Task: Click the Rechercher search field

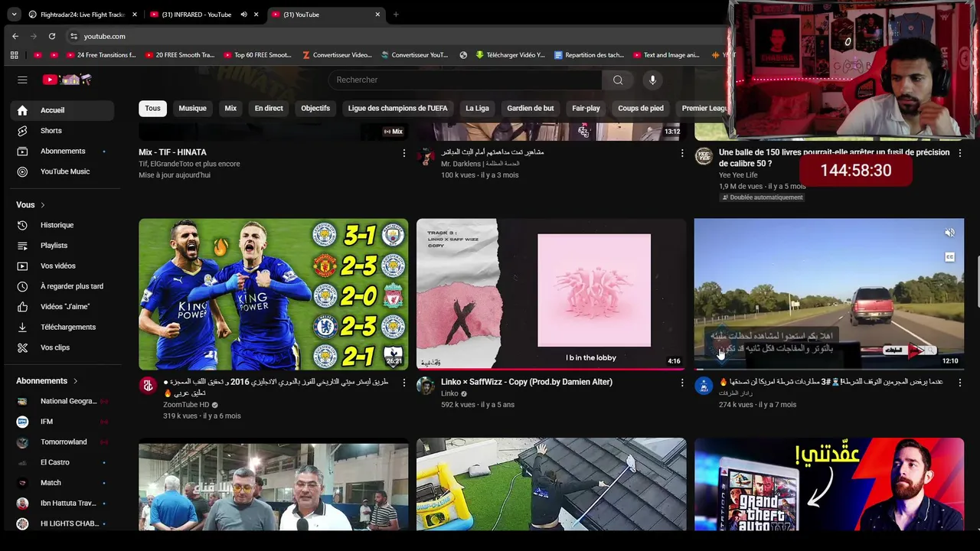Action: click(465, 80)
